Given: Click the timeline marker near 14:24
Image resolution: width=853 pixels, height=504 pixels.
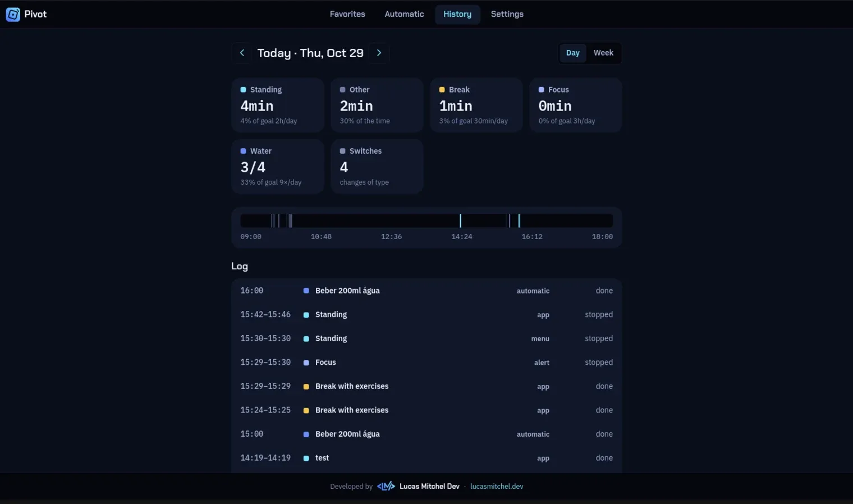Looking at the screenshot, I should point(460,221).
